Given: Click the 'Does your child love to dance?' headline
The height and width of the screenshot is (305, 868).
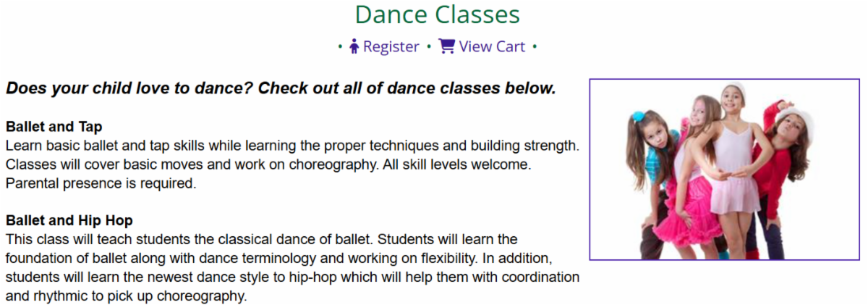Looking at the screenshot, I should pos(281,88).
